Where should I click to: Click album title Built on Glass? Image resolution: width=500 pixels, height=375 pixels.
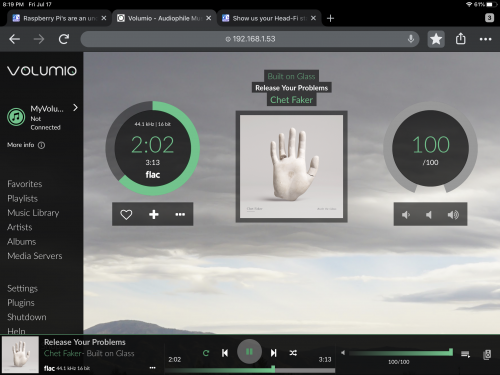coord(291,76)
